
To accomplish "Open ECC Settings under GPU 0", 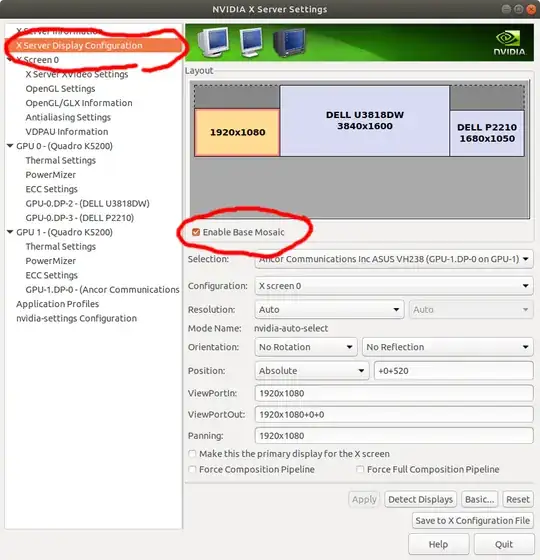I will 51,189.
